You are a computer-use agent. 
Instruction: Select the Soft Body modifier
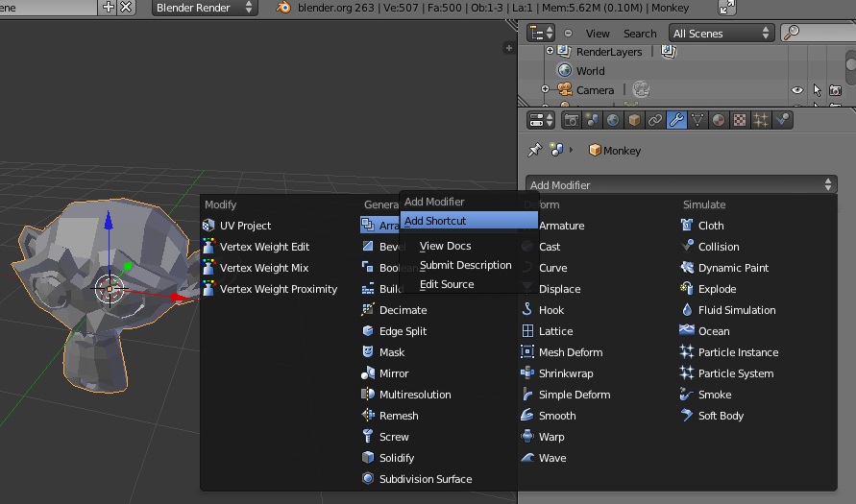[721, 416]
